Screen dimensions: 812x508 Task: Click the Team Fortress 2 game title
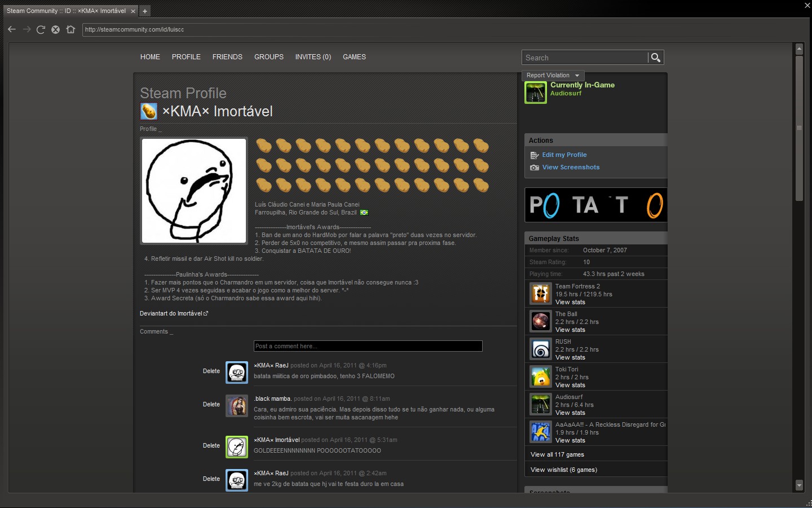coord(577,286)
